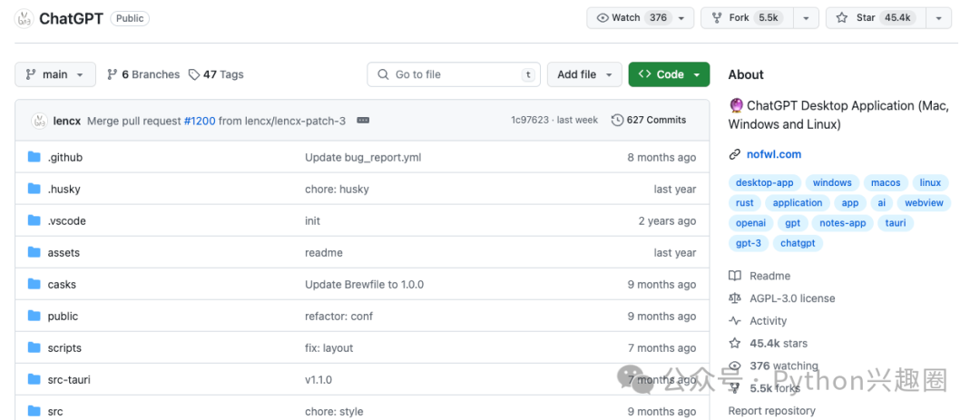Click the public folder icon
The image size is (980, 420).
click(x=34, y=317)
